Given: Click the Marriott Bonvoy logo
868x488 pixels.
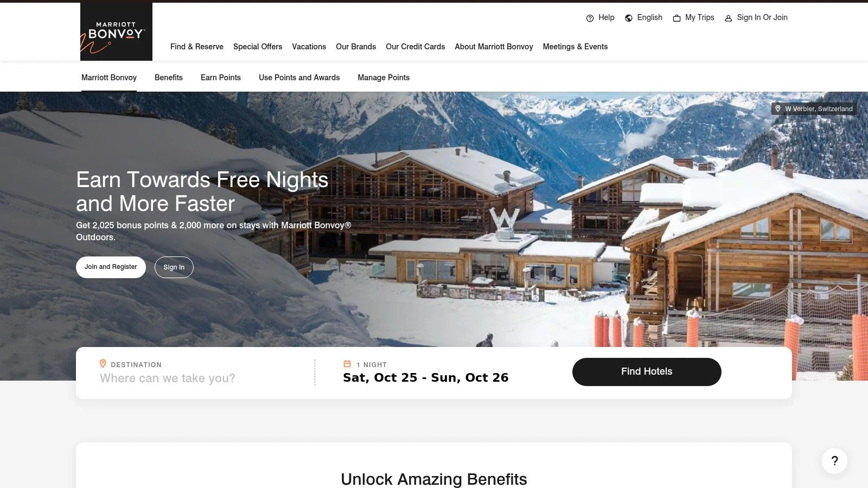Looking at the screenshot, I should point(116,31).
